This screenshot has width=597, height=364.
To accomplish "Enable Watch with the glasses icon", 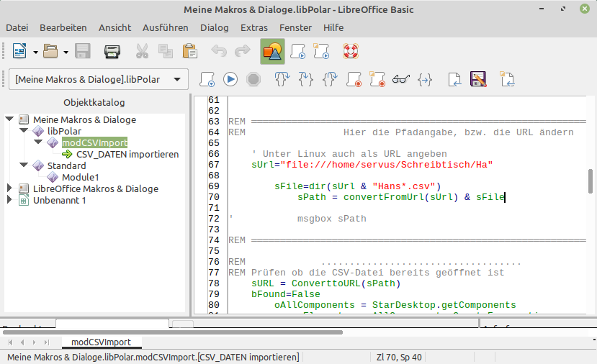I will tap(401, 80).
